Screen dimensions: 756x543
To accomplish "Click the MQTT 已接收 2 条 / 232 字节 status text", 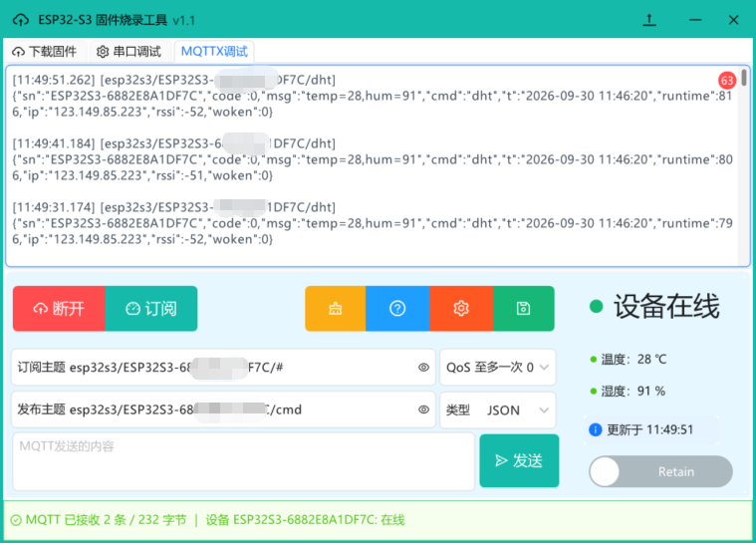I will [x=106, y=520].
